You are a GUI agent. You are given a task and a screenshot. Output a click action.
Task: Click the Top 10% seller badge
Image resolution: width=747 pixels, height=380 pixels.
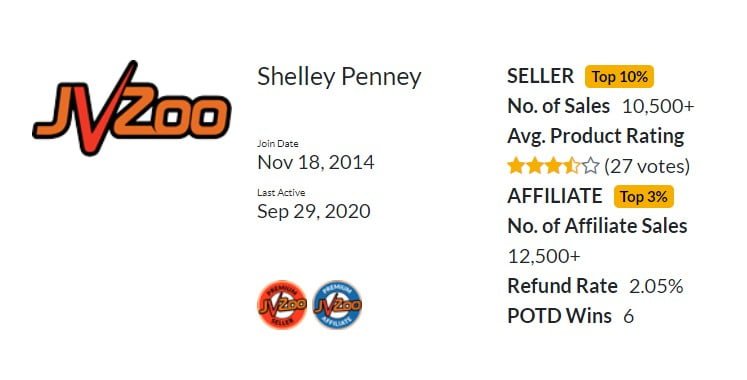tap(619, 77)
